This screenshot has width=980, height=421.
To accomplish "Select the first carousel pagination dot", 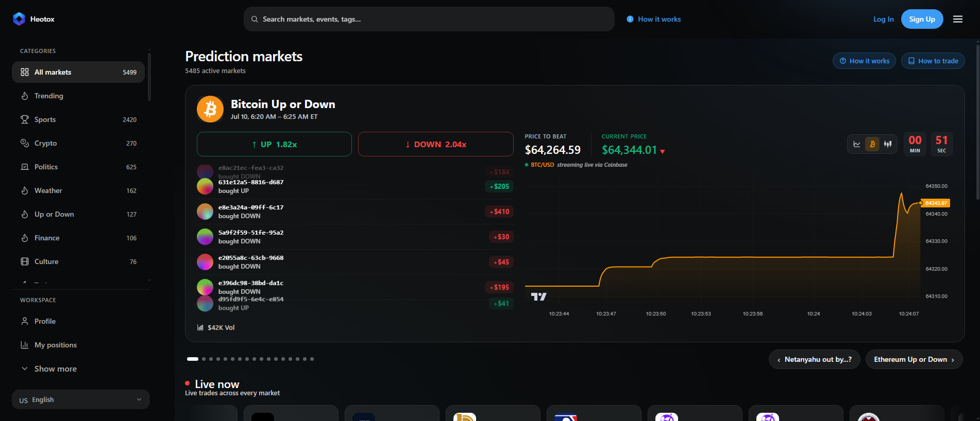I will click(x=193, y=359).
